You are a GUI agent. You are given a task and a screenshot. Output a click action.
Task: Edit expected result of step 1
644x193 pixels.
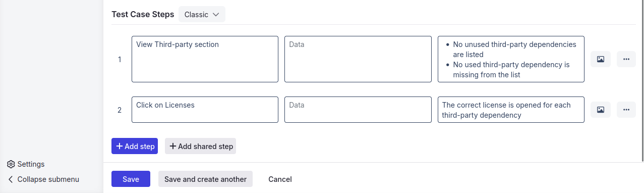(511, 59)
